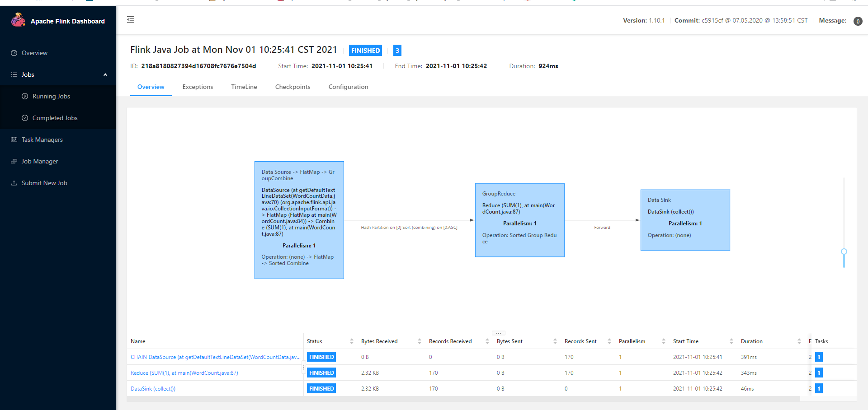Viewport: 868px width, 410px height.
Task: Adjust the graph zoom slider handle
Action: pyautogui.click(x=844, y=252)
